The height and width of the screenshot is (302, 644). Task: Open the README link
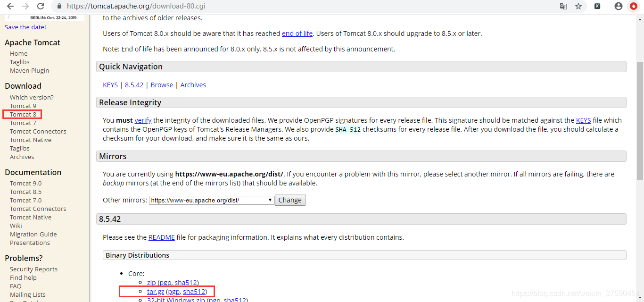[x=162, y=237]
